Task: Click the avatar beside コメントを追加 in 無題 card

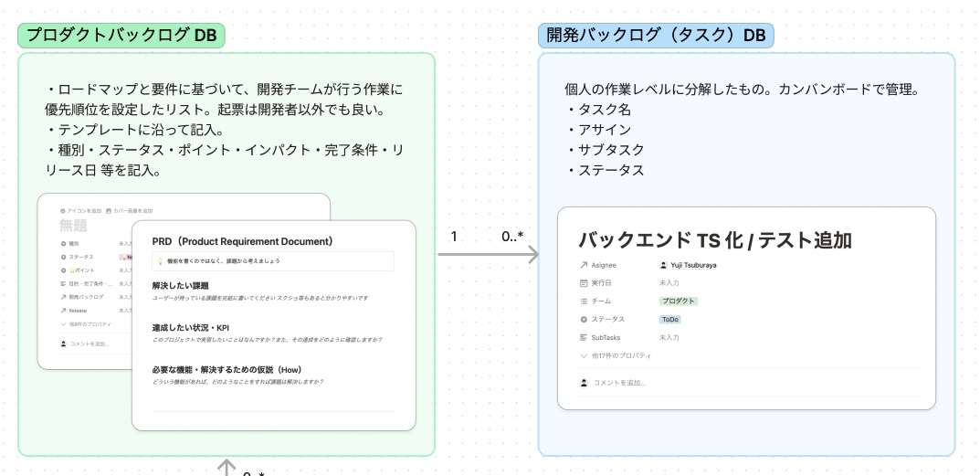Action: click(x=63, y=344)
